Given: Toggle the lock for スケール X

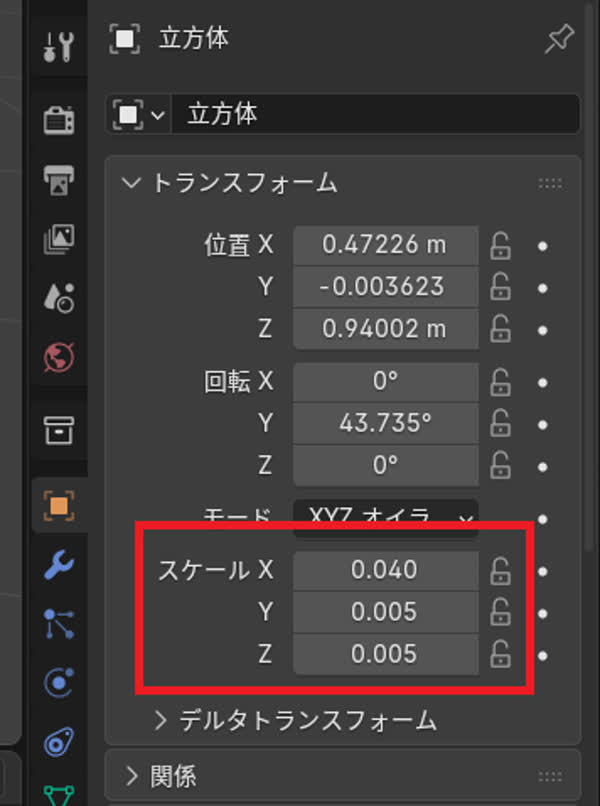Looking at the screenshot, I should pos(500,571).
